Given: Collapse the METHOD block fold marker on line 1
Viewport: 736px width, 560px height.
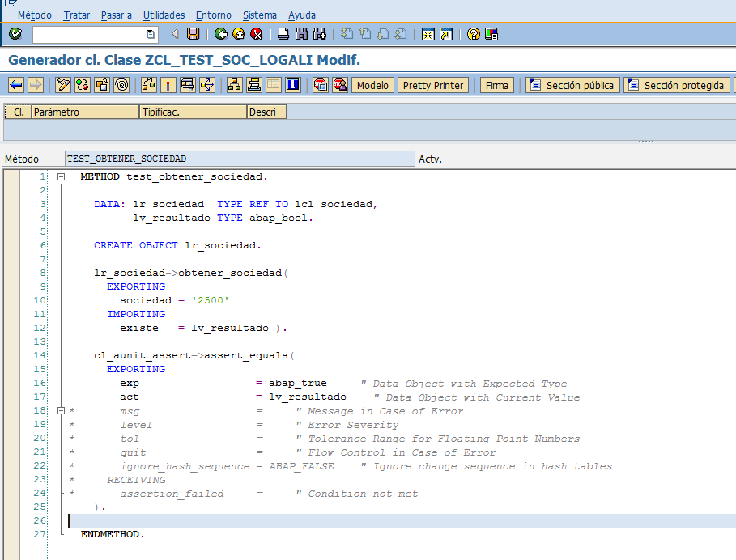Looking at the screenshot, I should [x=61, y=176].
